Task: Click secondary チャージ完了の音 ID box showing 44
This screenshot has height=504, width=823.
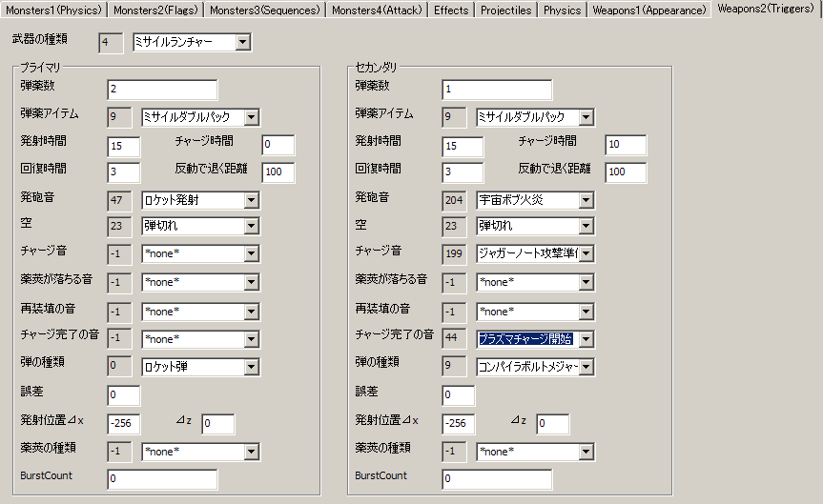Action: pyautogui.click(x=454, y=338)
